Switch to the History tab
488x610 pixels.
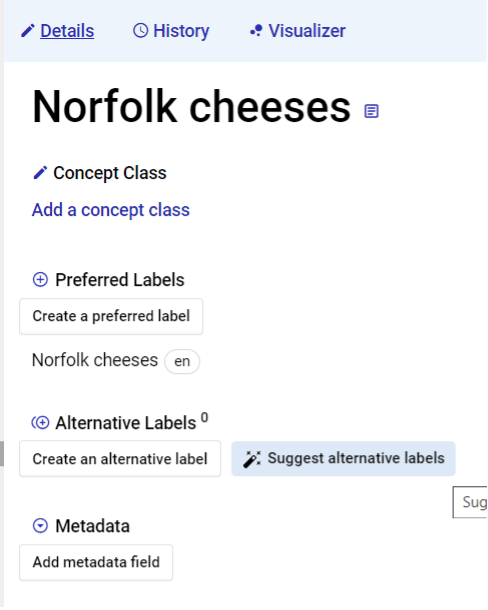181,31
